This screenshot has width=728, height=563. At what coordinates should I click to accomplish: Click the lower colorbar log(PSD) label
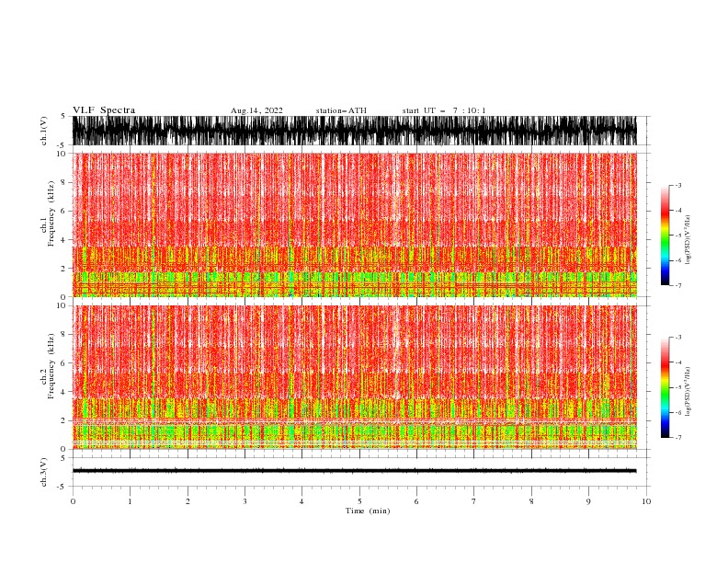(x=688, y=392)
